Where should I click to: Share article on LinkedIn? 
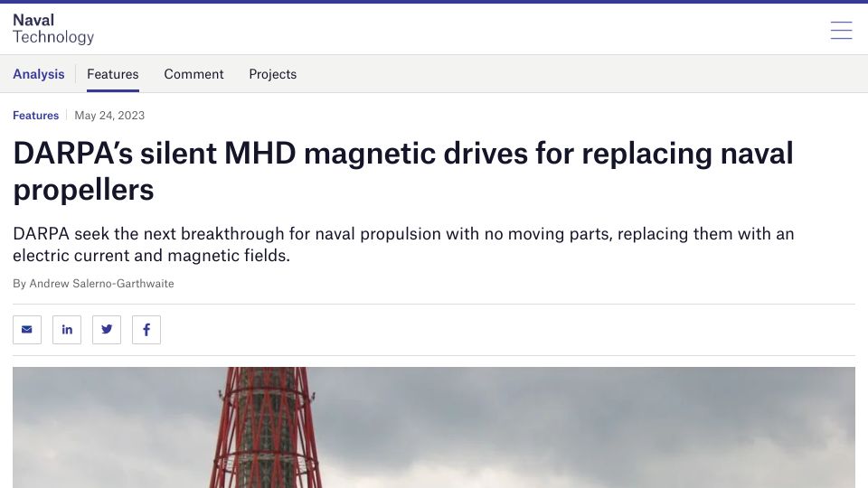click(67, 330)
